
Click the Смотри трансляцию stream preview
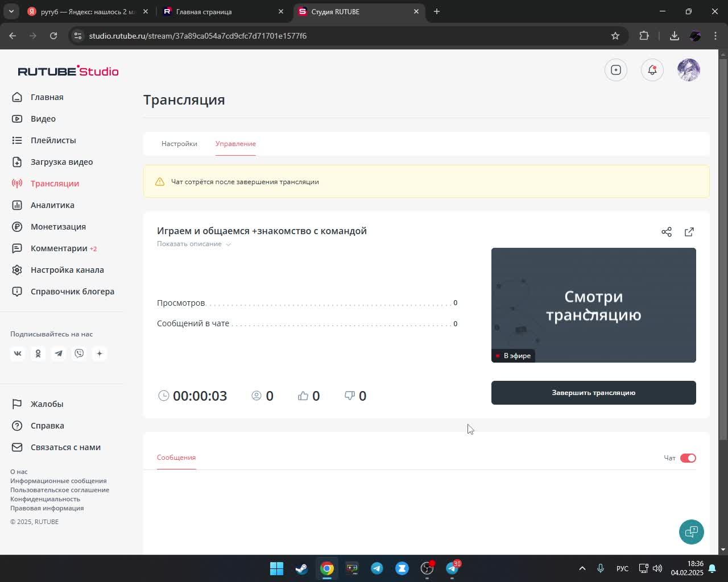pyautogui.click(x=594, y=305)
